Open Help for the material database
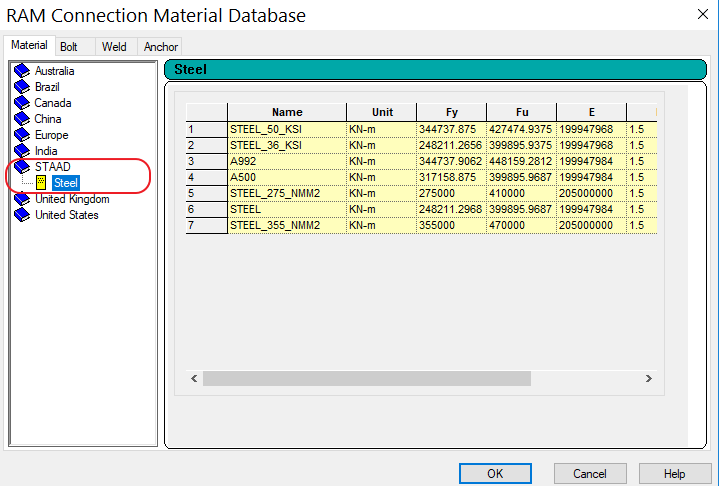The height and width of the screenshot is (486, 719). click(674, 474)
